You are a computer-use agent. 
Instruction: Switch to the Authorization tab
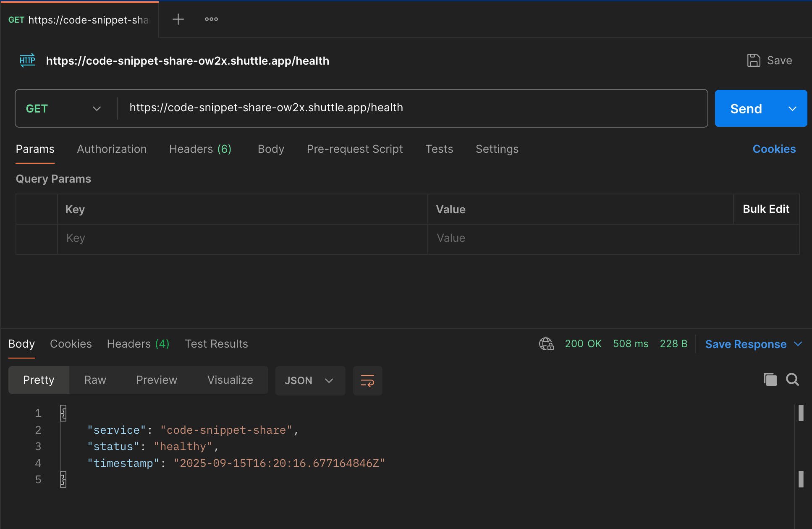pos(112,149)
